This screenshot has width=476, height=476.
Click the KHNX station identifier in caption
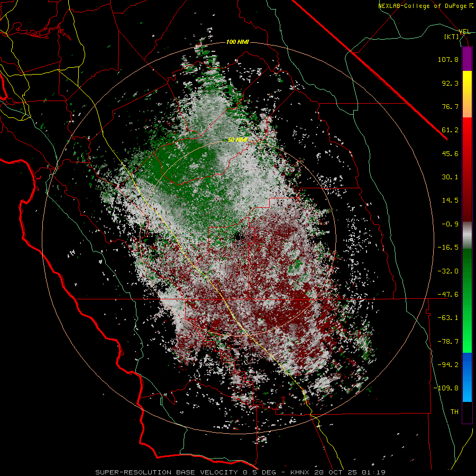300,472
